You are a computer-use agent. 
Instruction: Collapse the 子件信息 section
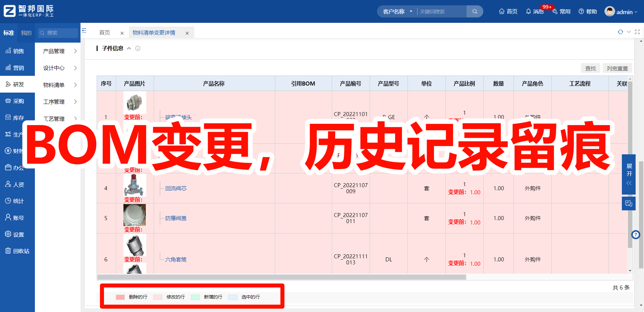129,48
